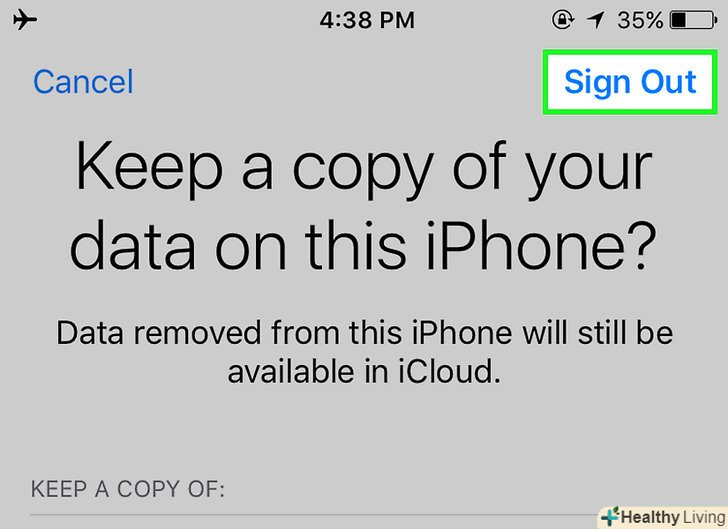
Task: Click the Healthy Living watermark text
Action: [672, 517]
